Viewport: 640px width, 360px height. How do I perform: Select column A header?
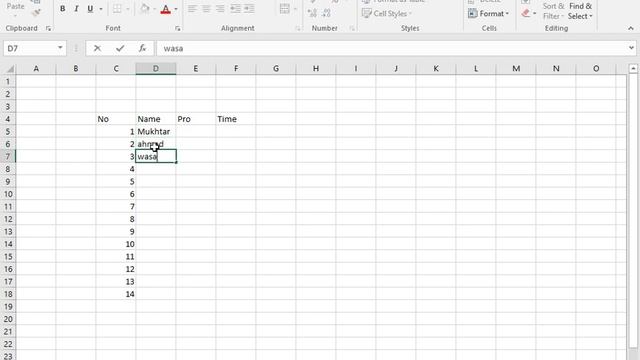click(36, 69)
